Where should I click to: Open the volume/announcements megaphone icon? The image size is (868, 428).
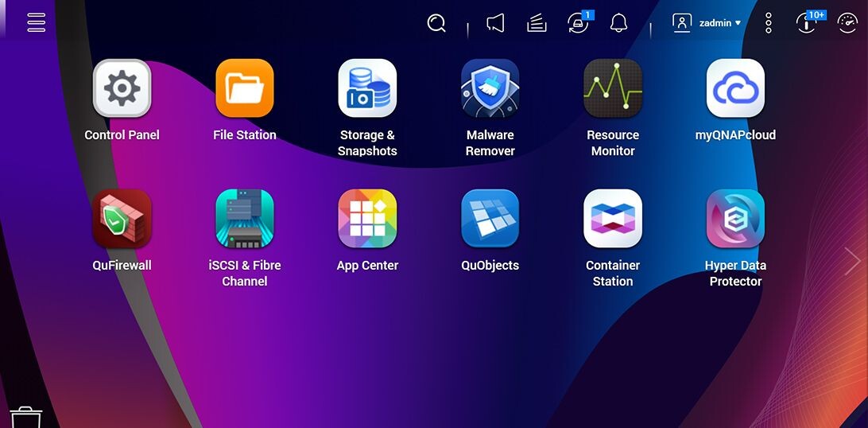(495, 23)
